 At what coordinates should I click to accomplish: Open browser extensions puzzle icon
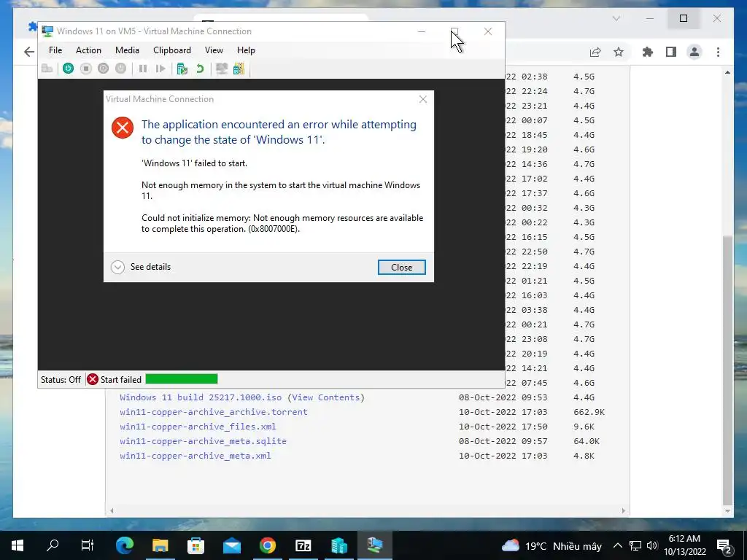tap(648, 52)
